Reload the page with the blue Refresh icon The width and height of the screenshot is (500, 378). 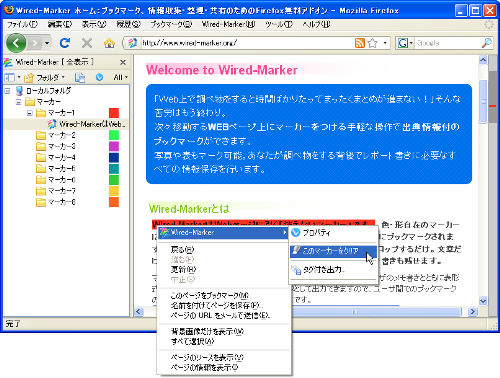(65, 43)
